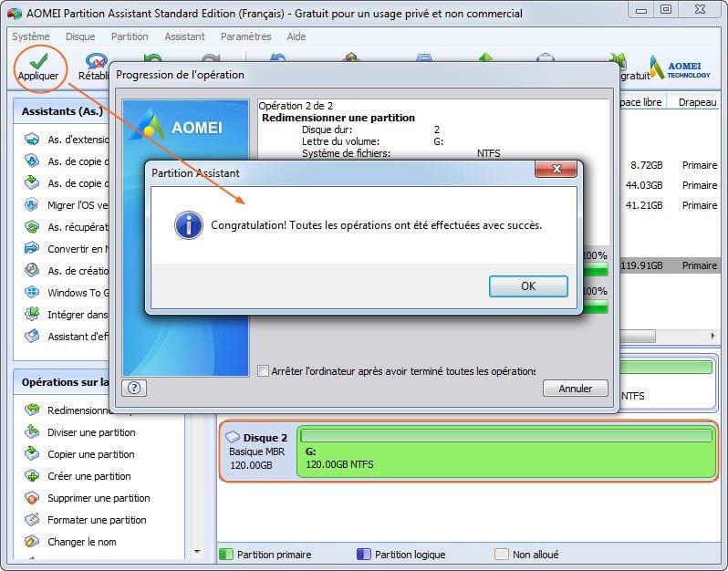Click the Redimensionner partition icon
Viewport: 728px width, 571px height.
point(32,410)
